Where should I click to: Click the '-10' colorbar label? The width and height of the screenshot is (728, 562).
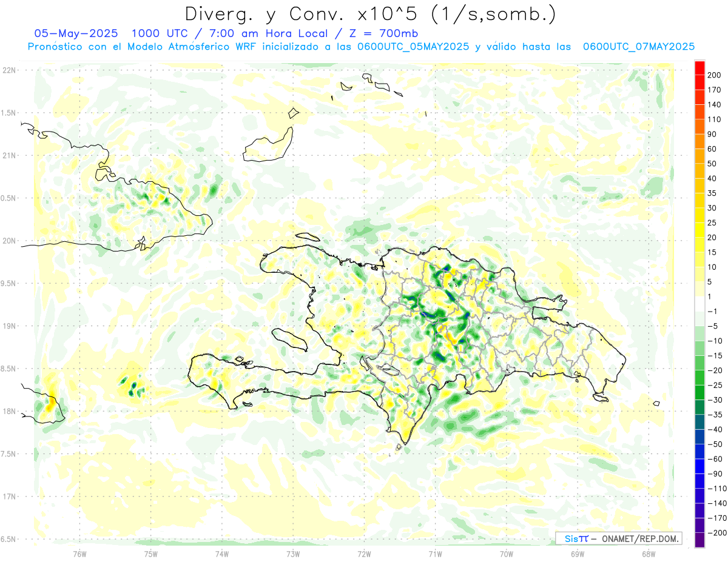pos(715,341)
